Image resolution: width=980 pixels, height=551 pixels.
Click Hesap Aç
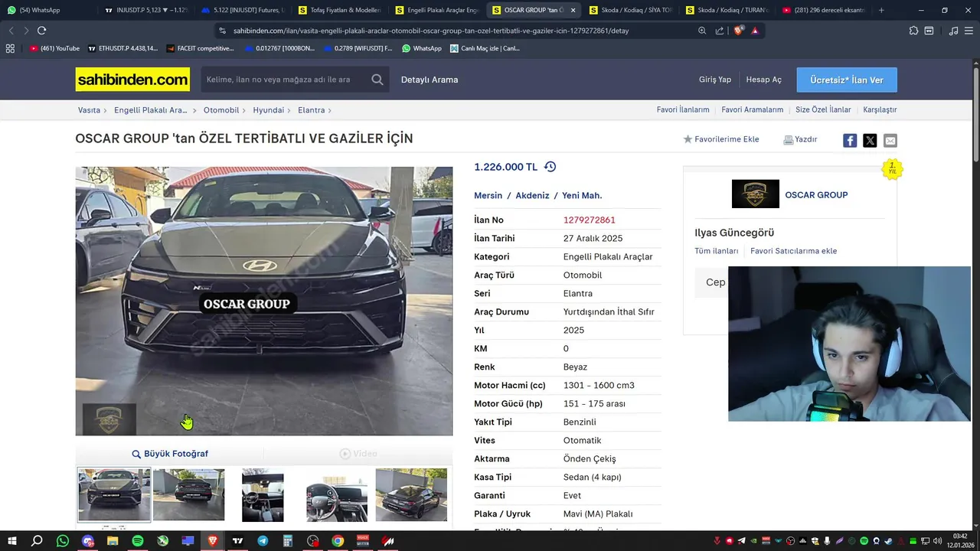tap(764, 80)
